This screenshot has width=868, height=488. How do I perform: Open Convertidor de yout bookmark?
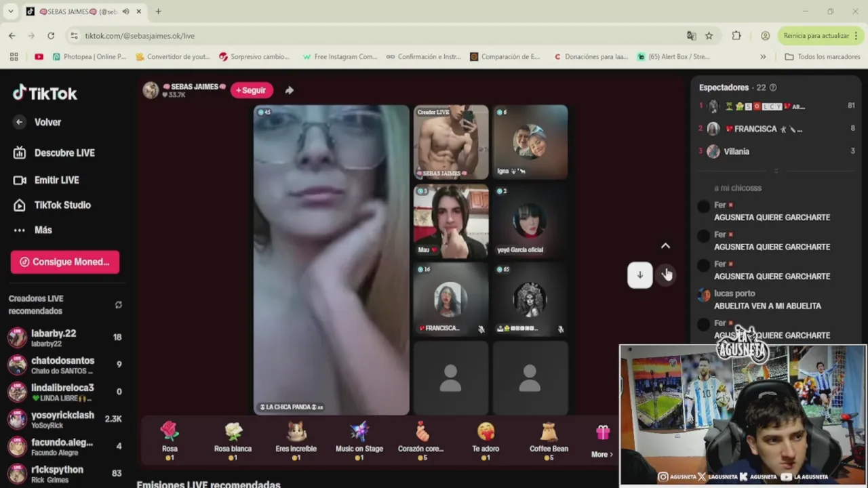pos(173,57)
